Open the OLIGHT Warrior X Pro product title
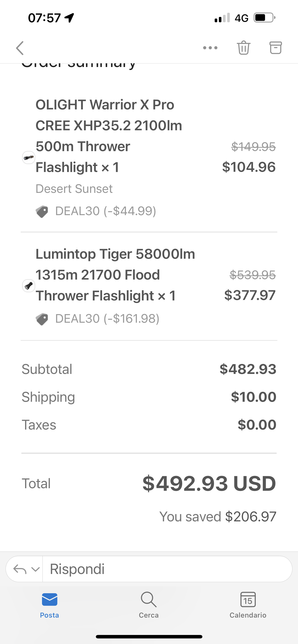Viewport: 298px width, 644px height. (x=109, y=136)
